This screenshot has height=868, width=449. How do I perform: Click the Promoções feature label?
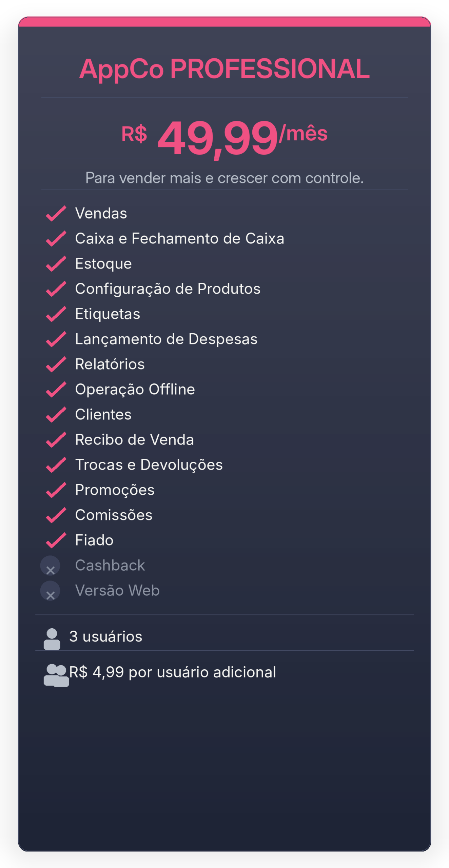coord(115,490)
